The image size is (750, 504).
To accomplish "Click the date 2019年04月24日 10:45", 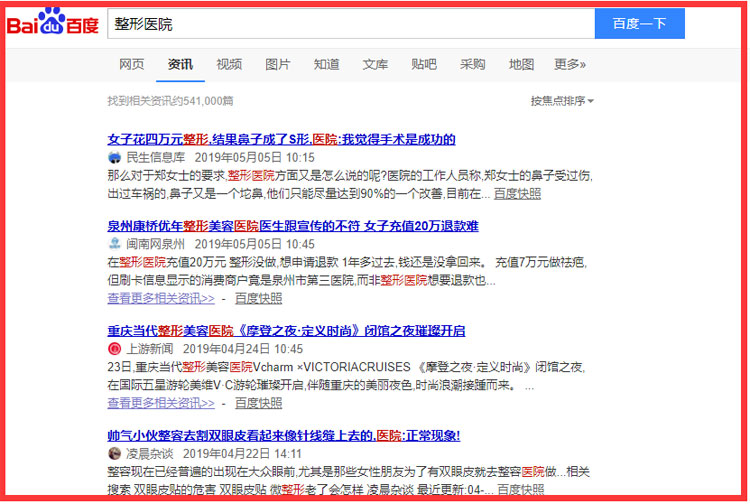I will [243, 349].
